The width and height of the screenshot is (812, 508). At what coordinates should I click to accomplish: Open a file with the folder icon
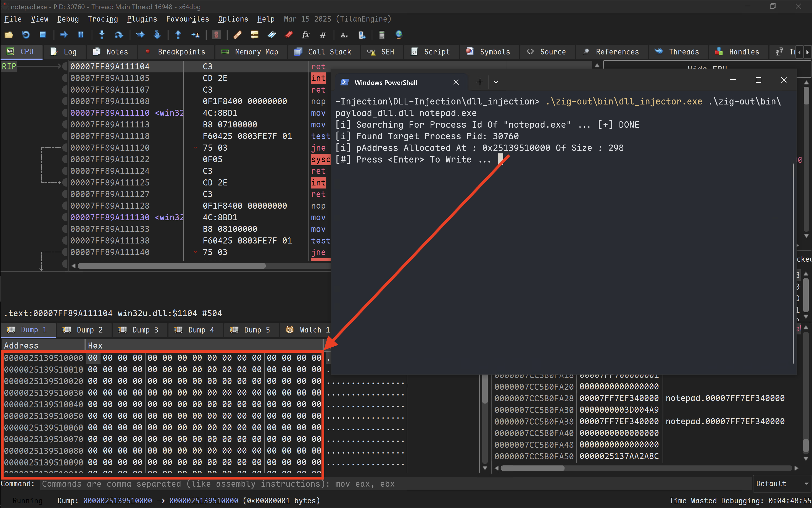(x=9, y=35)
